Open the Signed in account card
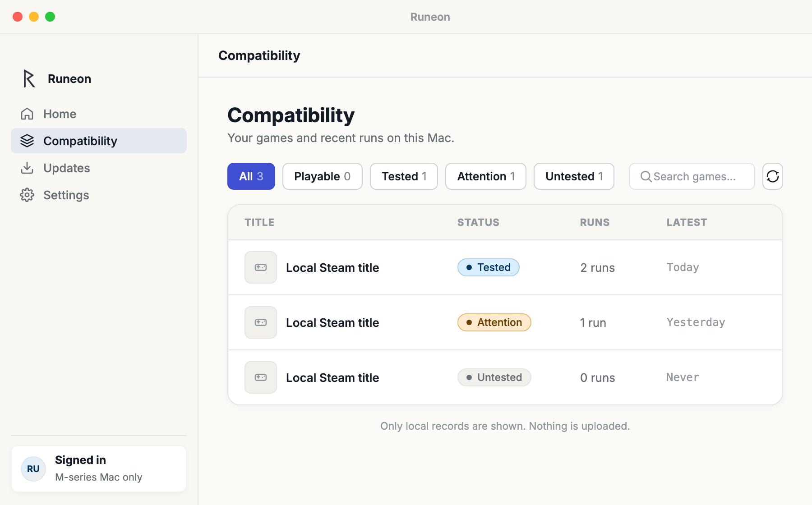812x505 pixels. point(99,469)
